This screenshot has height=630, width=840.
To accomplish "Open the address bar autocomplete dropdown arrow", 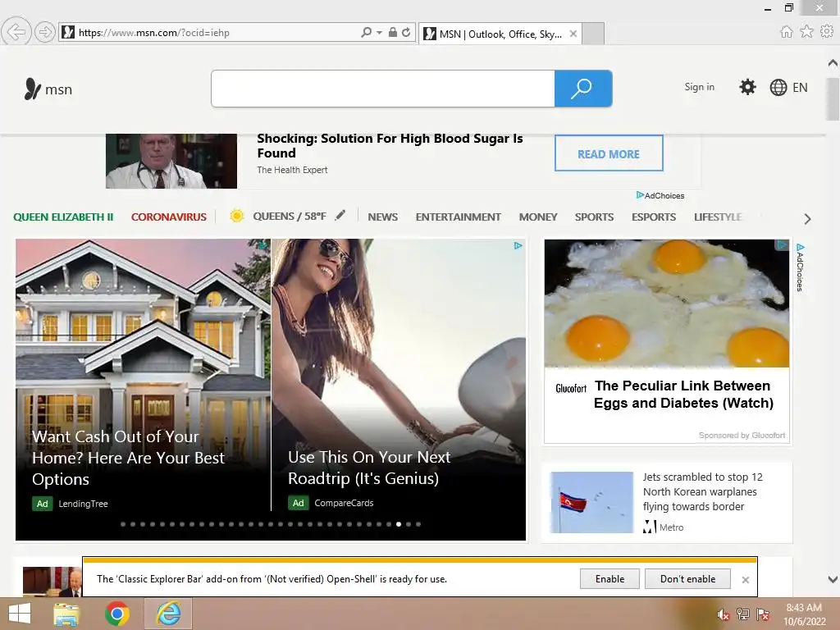I will click(379, 33).
